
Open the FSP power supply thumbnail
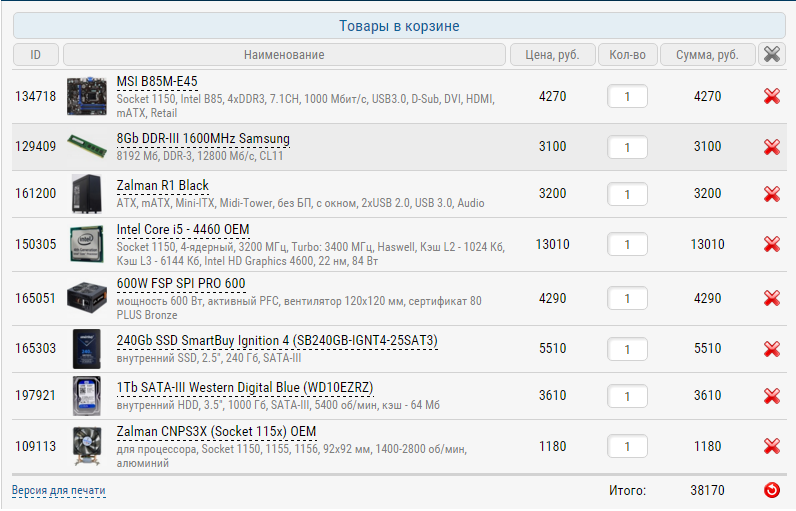click(x=87, y=298)
